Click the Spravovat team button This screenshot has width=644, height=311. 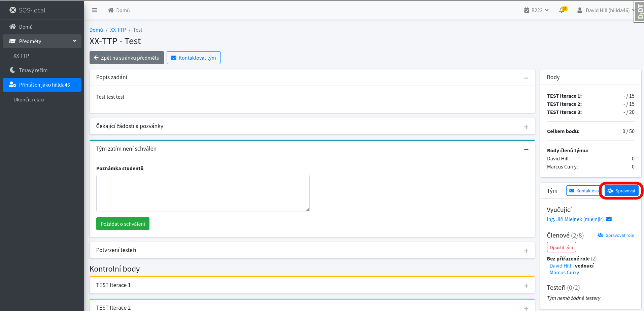[621, 191]
